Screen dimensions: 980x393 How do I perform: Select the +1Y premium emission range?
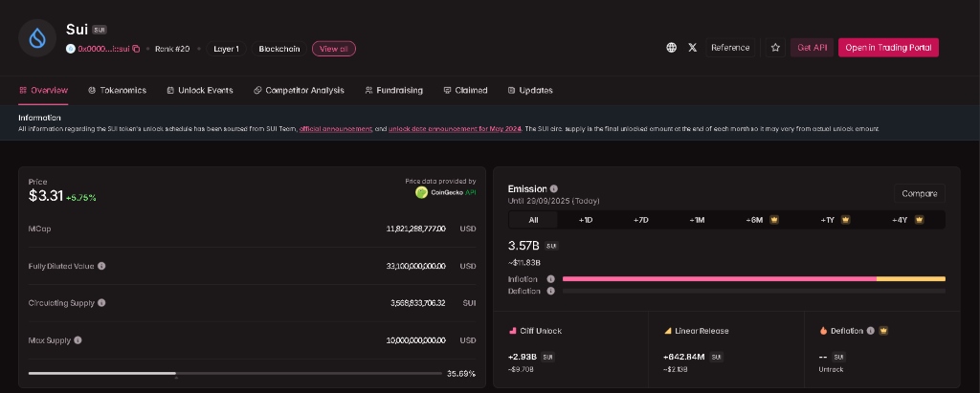(x=835, y=220)
